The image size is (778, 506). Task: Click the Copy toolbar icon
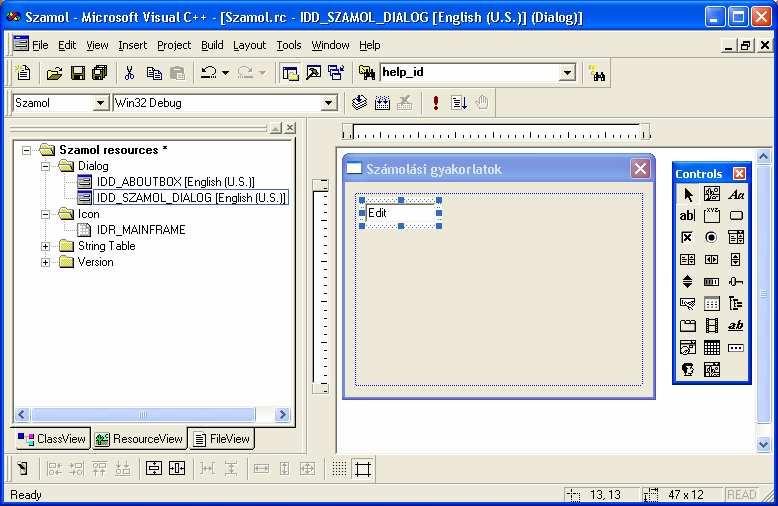154,73
